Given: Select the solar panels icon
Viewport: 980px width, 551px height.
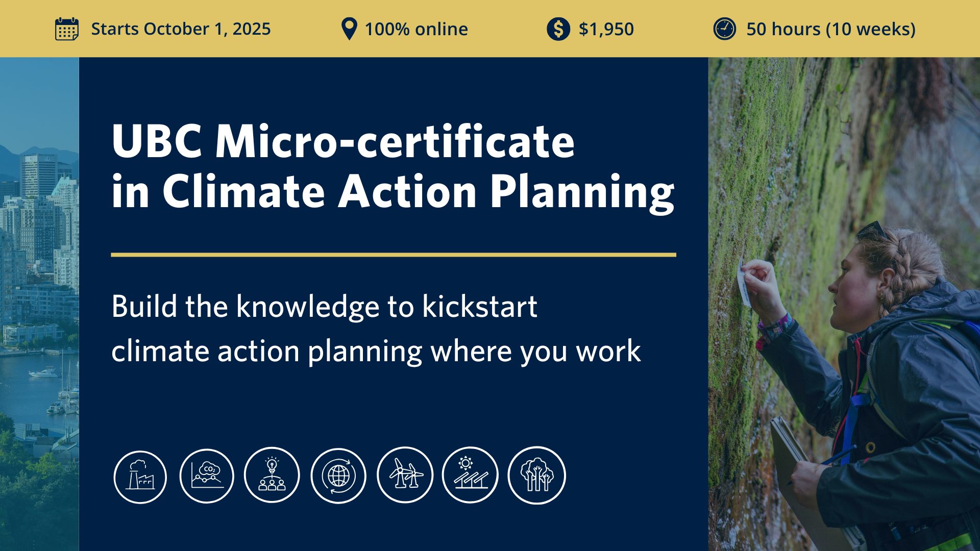Looking at the screenshot, I should coord(470,475).
